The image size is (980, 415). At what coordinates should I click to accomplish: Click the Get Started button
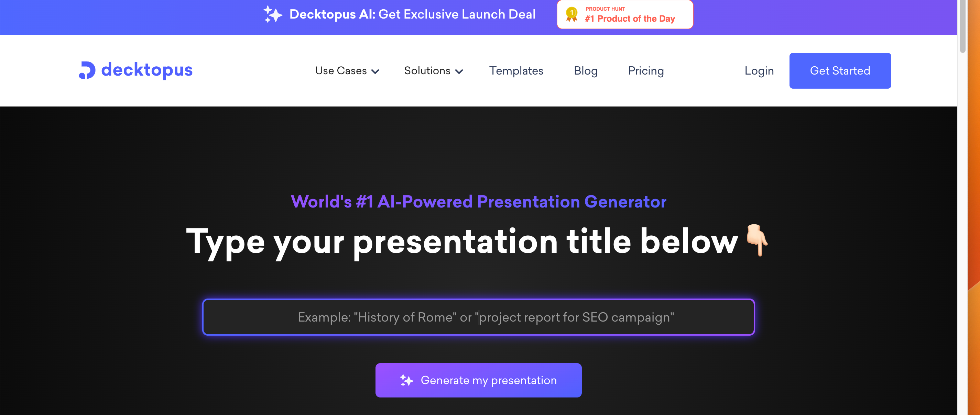pos(840,70)
